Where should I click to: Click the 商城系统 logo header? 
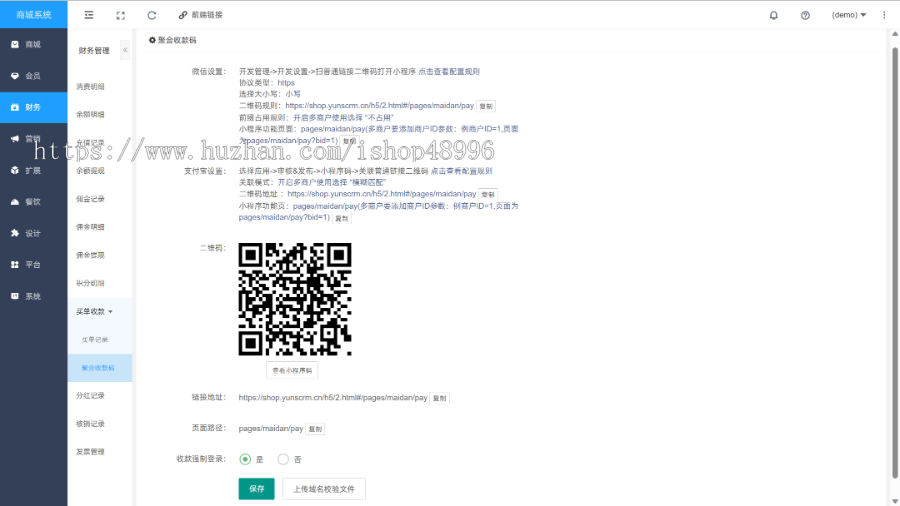tap(33, 14)
